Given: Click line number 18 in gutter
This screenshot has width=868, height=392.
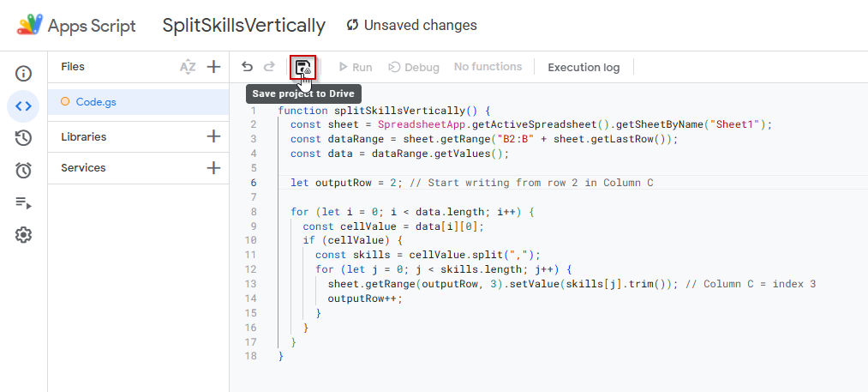Looking at the screenshot, I should pos(251,356).
